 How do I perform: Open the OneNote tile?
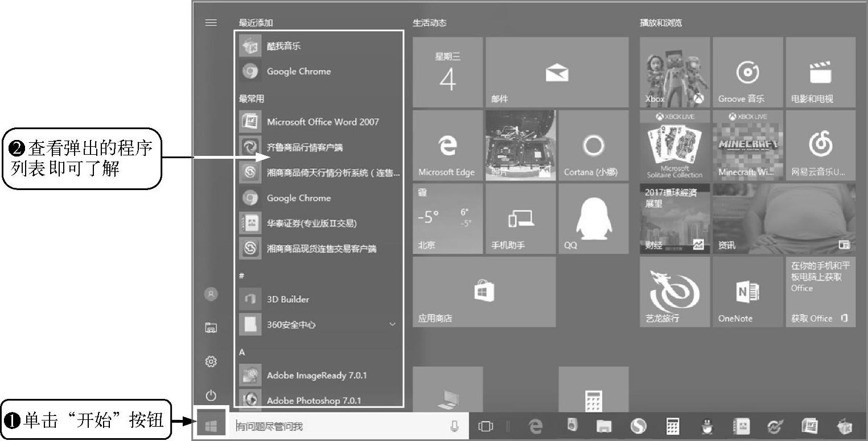pyautogui.click(x=748, y=292)
